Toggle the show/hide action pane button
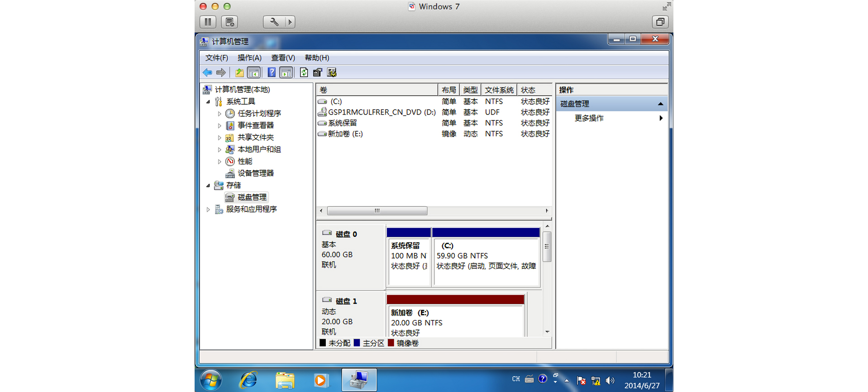Viewport: 868px width, 392px height. (286, 72)
